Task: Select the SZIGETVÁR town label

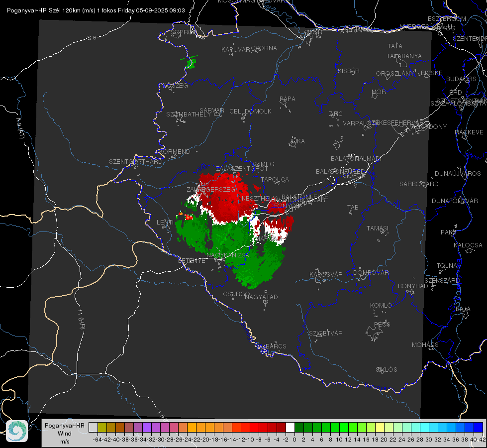Action: point(326,334)
